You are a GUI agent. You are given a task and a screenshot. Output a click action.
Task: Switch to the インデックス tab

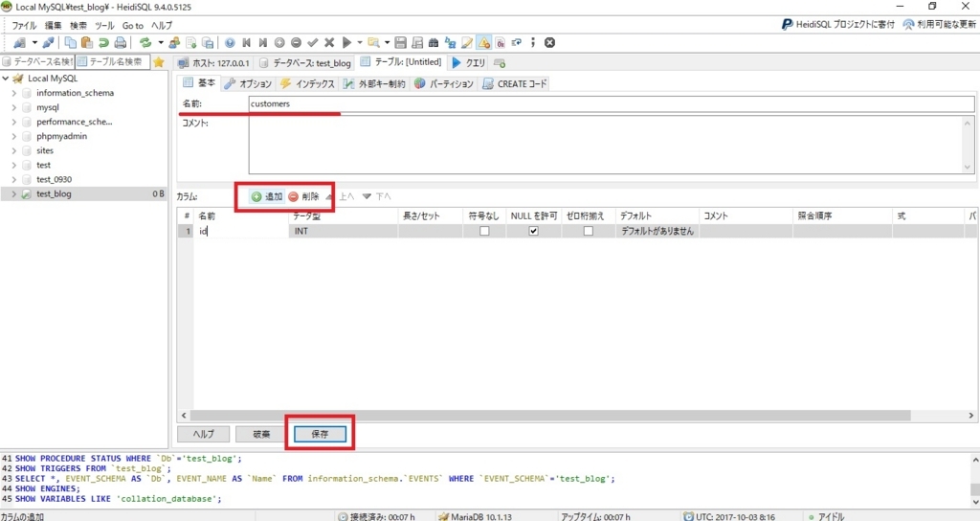307,83
